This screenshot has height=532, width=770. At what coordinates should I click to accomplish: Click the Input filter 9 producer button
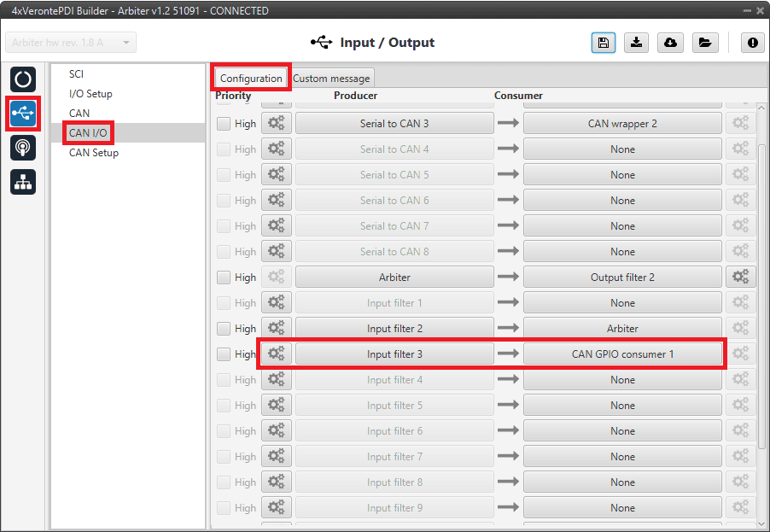pos(394,507)
